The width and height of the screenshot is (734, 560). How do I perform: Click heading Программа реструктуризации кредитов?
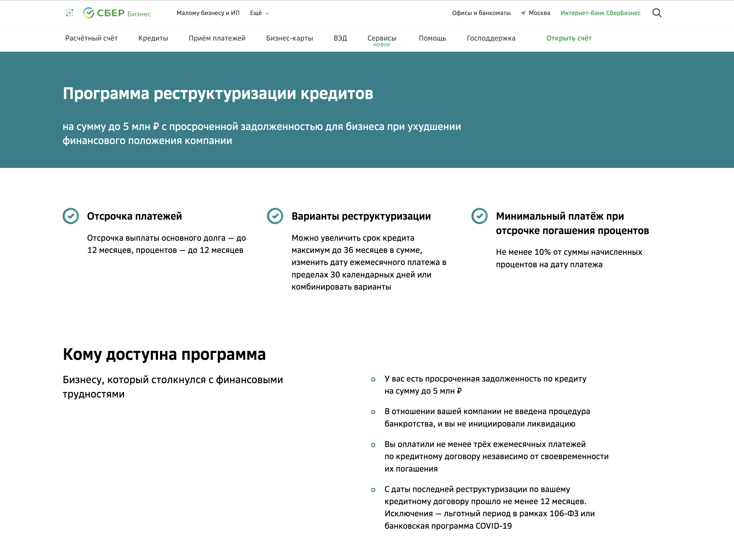(x=218, y=93)
